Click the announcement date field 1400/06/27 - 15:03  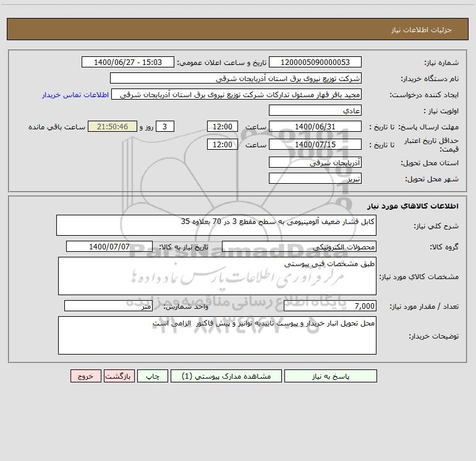pos(128,62)
